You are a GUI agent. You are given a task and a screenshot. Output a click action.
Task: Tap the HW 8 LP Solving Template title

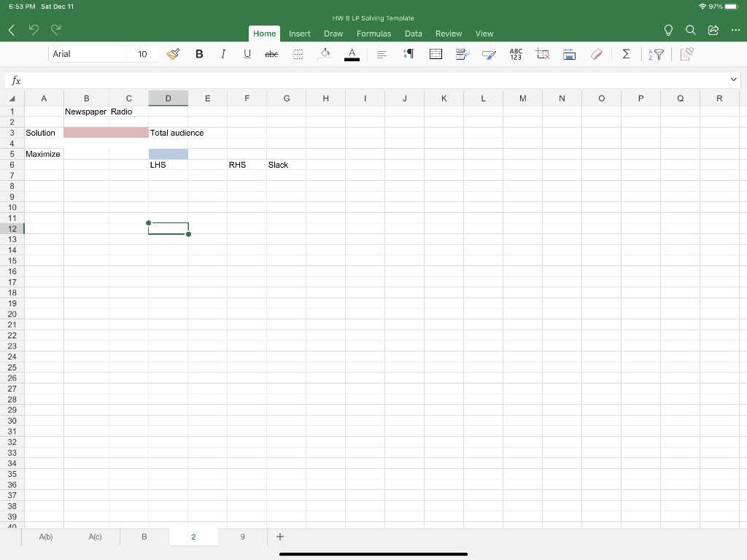coord(373,18)
